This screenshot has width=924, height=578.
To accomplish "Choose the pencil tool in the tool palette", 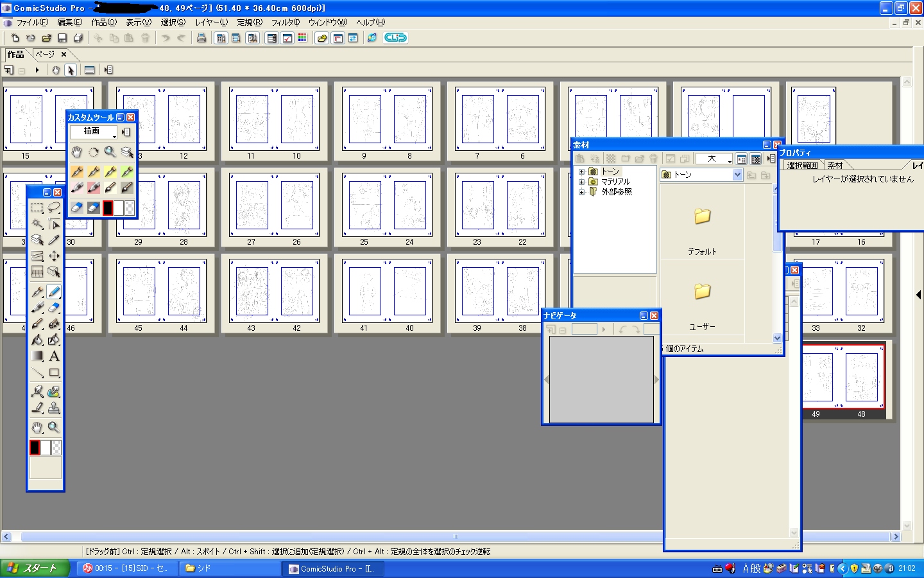I will coord(54,292).
